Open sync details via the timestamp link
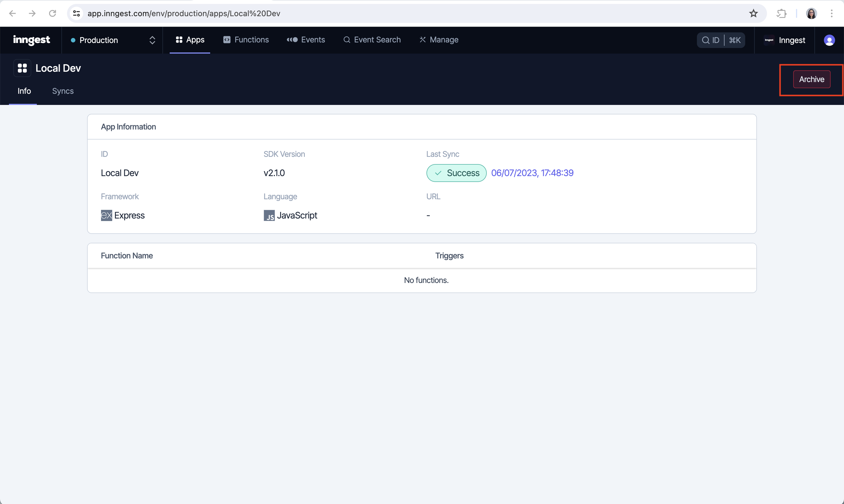This screenshot has width=844, height=504. coord(532,173)
